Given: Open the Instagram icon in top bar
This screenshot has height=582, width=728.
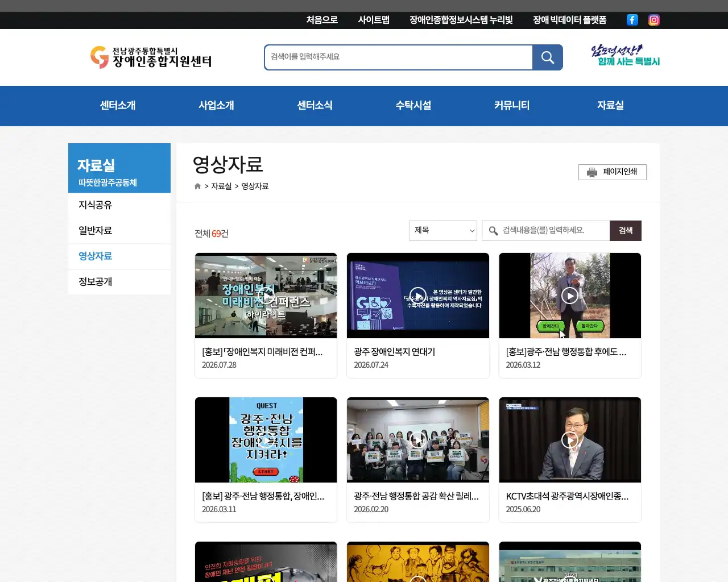Looking at the screenshot, I should tap(654, 20).
